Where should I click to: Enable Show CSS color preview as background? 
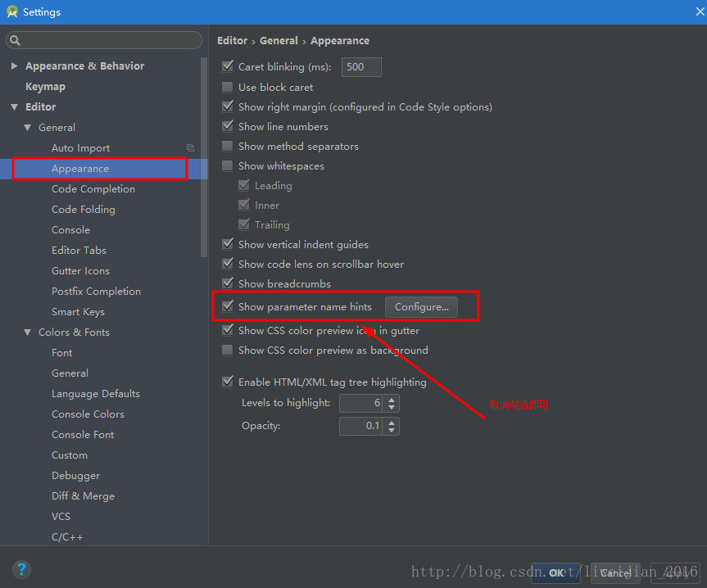[228, 350]
